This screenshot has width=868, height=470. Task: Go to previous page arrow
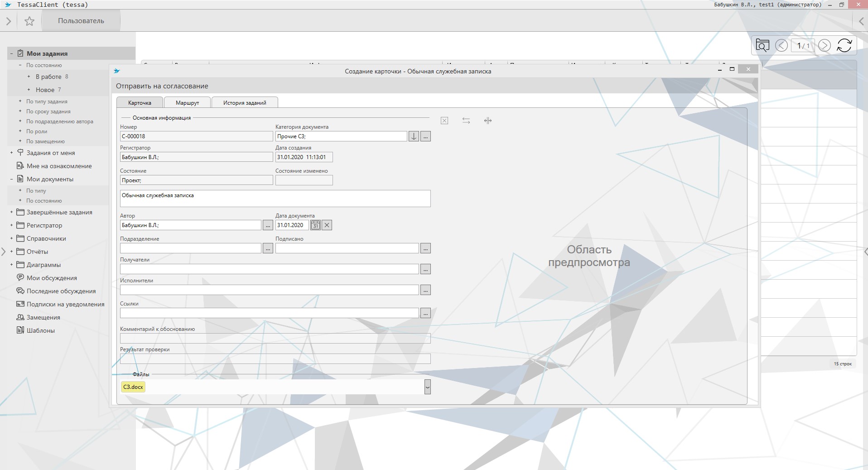[781, 45]
